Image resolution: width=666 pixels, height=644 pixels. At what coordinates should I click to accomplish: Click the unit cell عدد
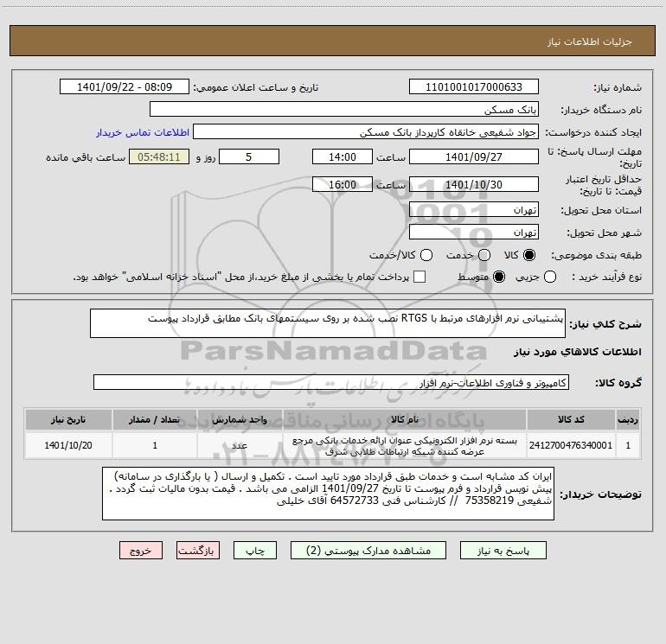240,445
